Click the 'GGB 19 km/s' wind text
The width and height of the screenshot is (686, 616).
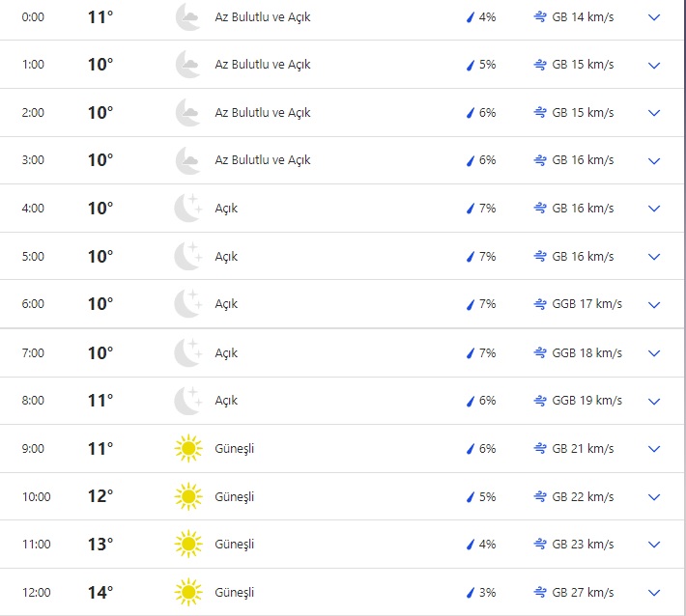pos(587,401)
